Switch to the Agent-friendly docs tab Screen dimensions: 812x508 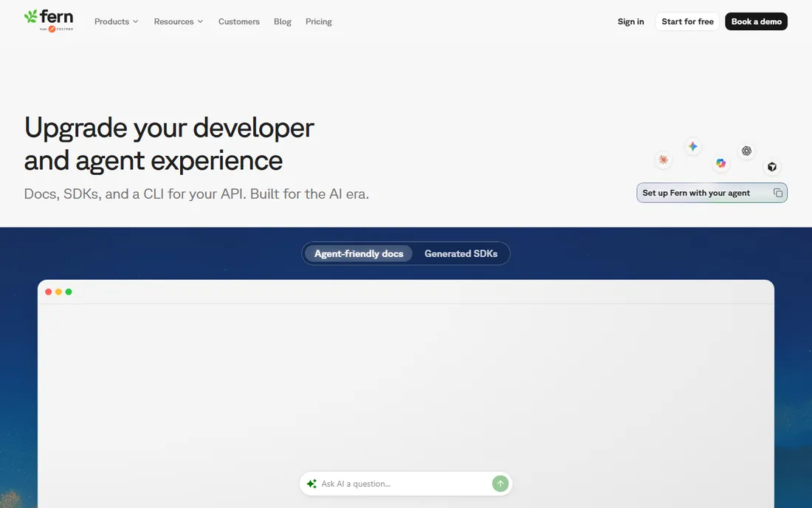click(x=358, y=254)
